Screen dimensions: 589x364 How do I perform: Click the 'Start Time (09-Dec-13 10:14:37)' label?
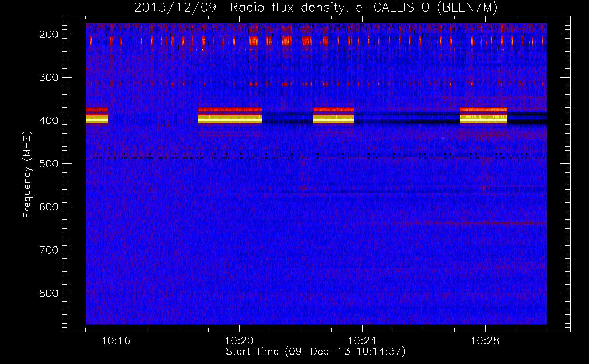pyautogui.click(x=316, y=352)
